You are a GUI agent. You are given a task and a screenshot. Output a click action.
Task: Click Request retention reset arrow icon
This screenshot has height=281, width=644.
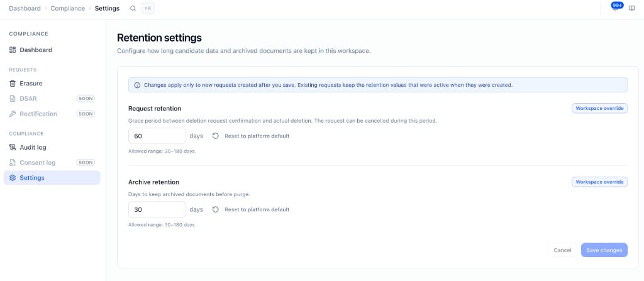215,136
